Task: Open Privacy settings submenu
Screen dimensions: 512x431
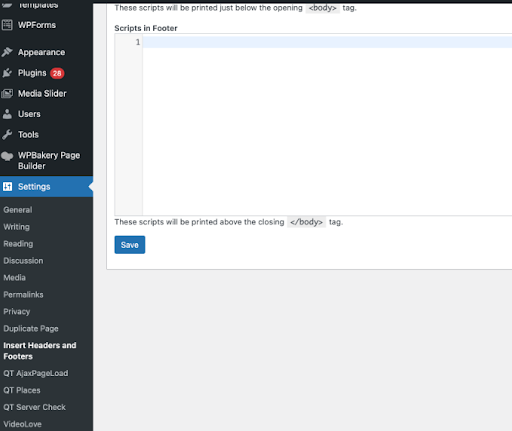Action: pyautogui.click(x=17, y=312)
